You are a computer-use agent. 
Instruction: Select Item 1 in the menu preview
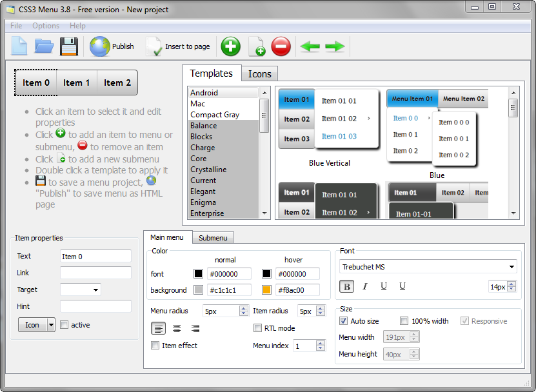point(77,83)
